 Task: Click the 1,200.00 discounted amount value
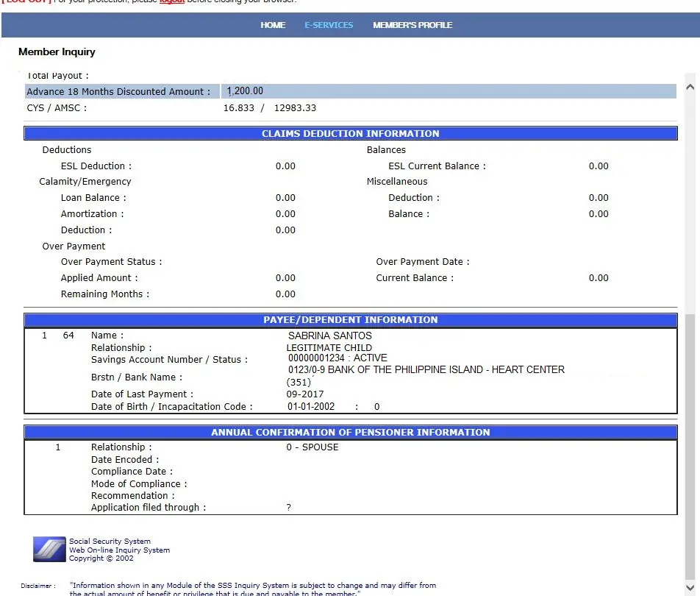[x=245, y=91]
